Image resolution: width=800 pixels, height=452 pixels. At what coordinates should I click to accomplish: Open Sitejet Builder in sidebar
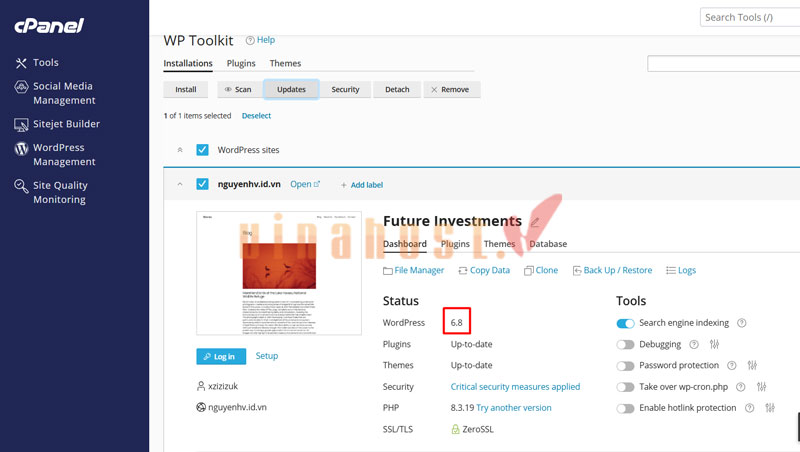tap(57, 124)
